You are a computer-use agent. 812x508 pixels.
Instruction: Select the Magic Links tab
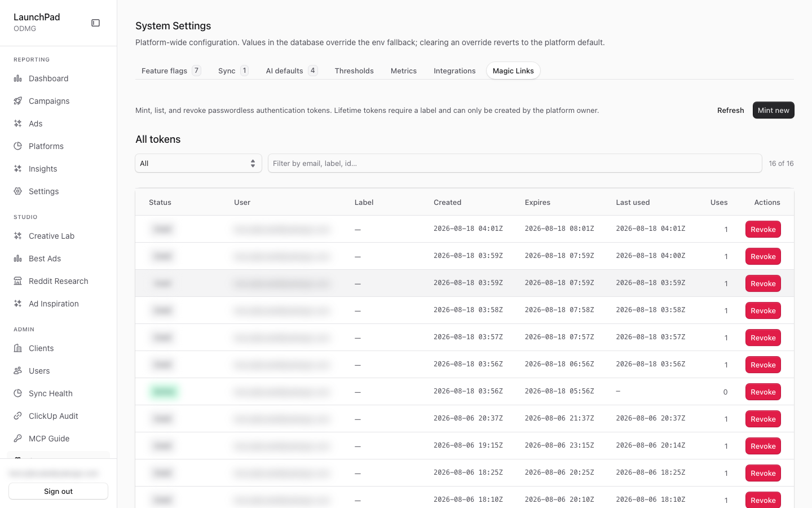[513, 71]
